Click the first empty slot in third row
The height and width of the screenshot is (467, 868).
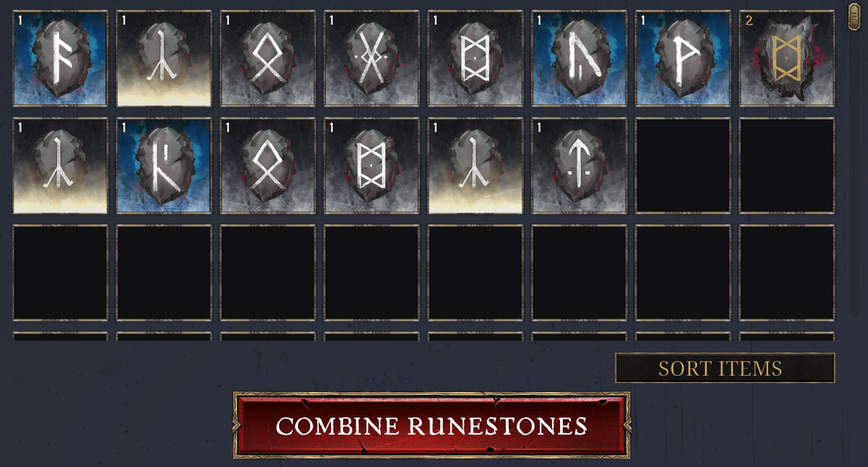(60, 273)
